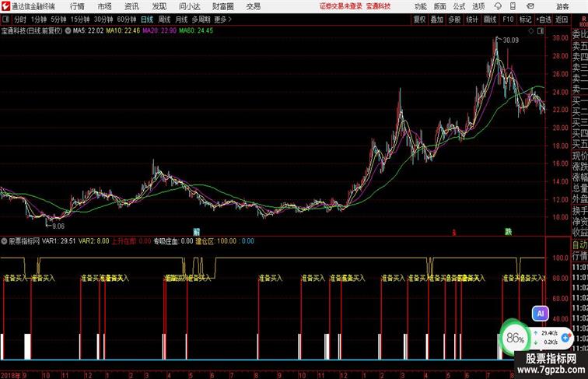Click the 86% memory usage circle
This screenshot has height=379, width=588.
(x=516, y=339)
